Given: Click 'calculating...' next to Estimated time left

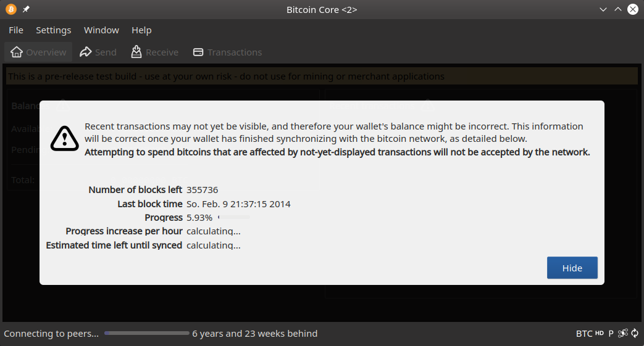Looking at the screenshot, I should coord(214,245).
